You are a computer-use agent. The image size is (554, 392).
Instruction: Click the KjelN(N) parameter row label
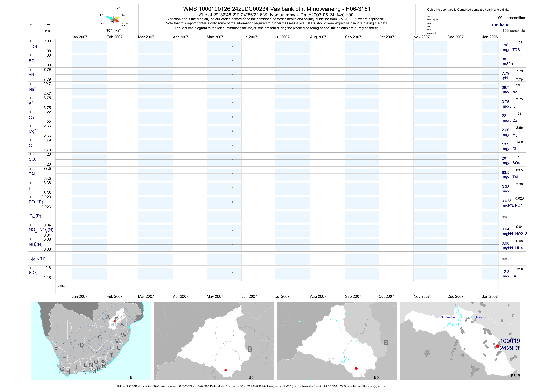[37, 259]
